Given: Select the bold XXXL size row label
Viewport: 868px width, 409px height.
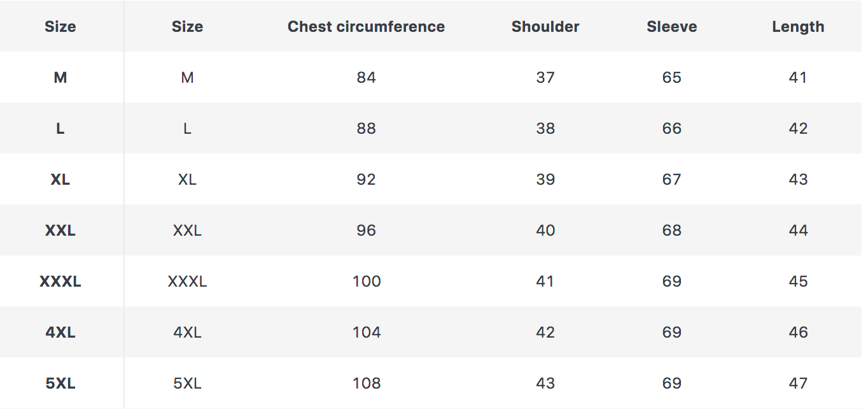Looking at the screenshot, I should click(x=60, y=282).
